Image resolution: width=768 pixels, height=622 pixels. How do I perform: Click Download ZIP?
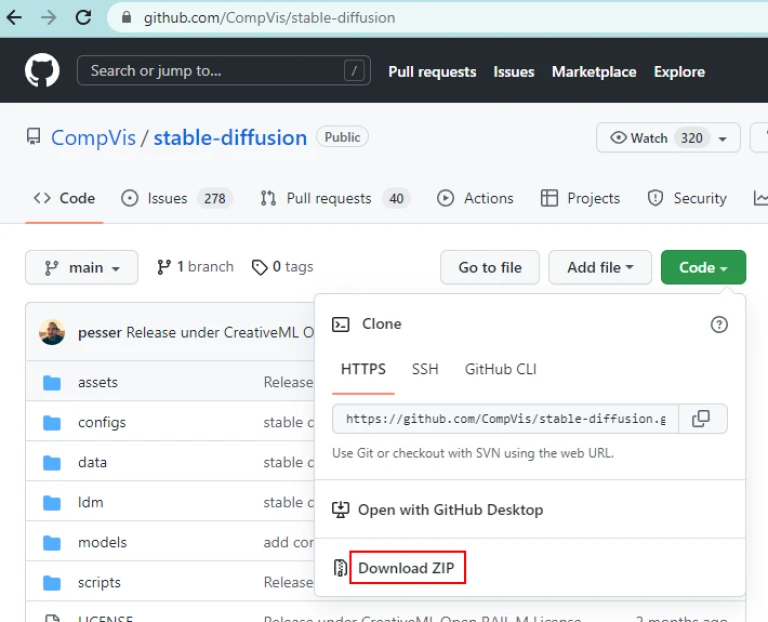point(407,568)
